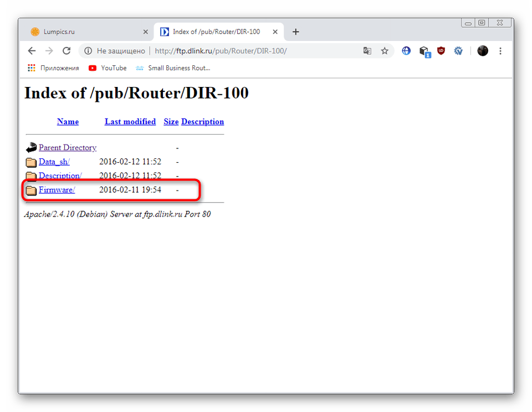This screenshot has height=412, width=532.
Task: Go back to the previous page
Action: [x=32, y=51]
